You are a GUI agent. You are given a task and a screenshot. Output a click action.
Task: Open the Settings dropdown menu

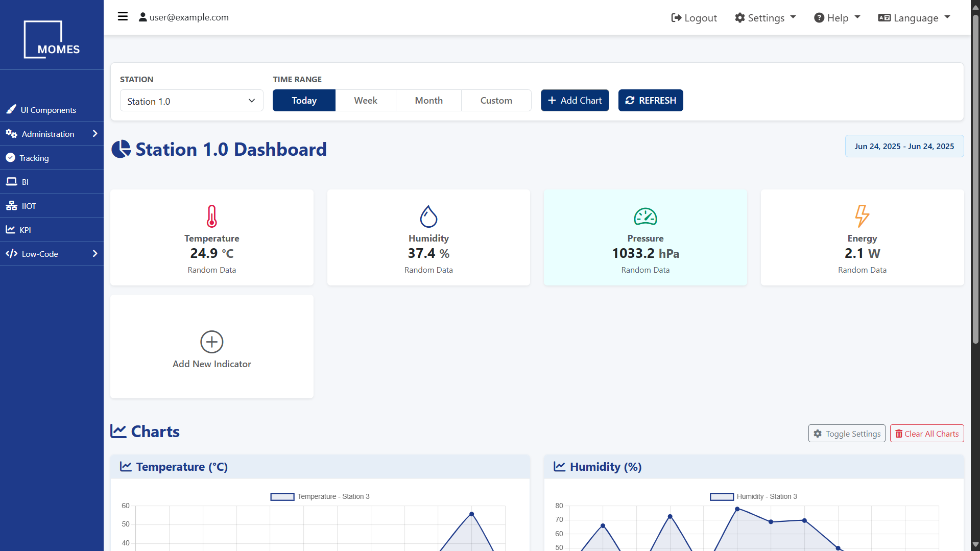coord(766,18)
